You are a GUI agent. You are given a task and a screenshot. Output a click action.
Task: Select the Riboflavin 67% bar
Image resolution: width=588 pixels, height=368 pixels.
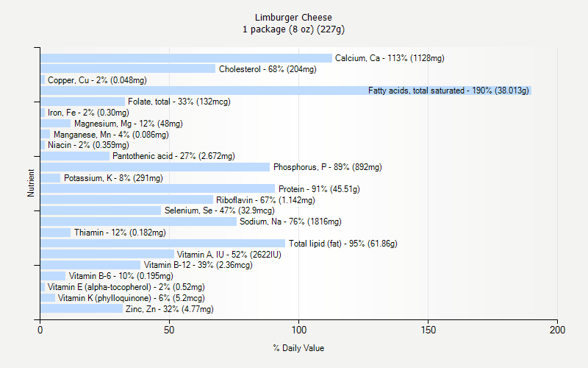coord(126,199)
